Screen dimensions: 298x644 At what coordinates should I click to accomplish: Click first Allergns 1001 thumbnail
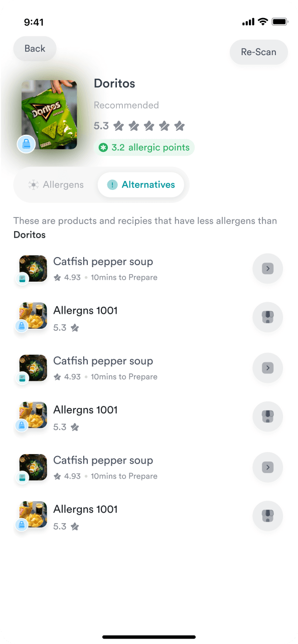[33, 316]
